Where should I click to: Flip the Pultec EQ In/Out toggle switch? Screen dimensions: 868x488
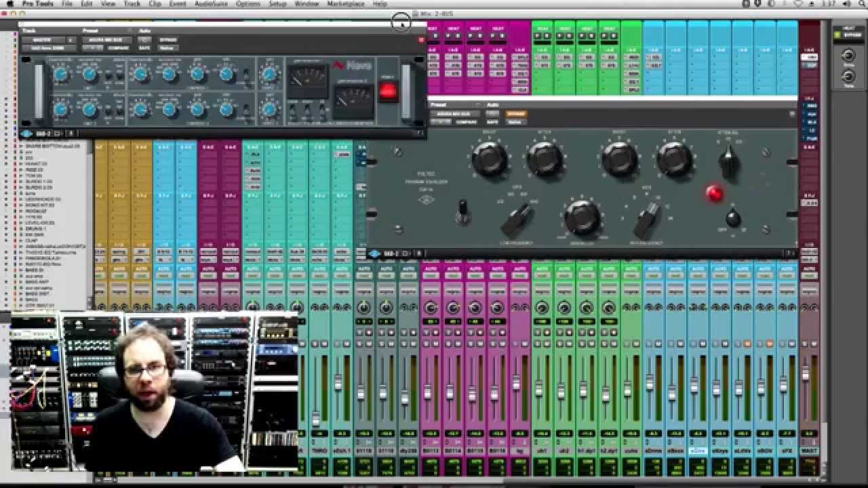click(x=463, y=211)
